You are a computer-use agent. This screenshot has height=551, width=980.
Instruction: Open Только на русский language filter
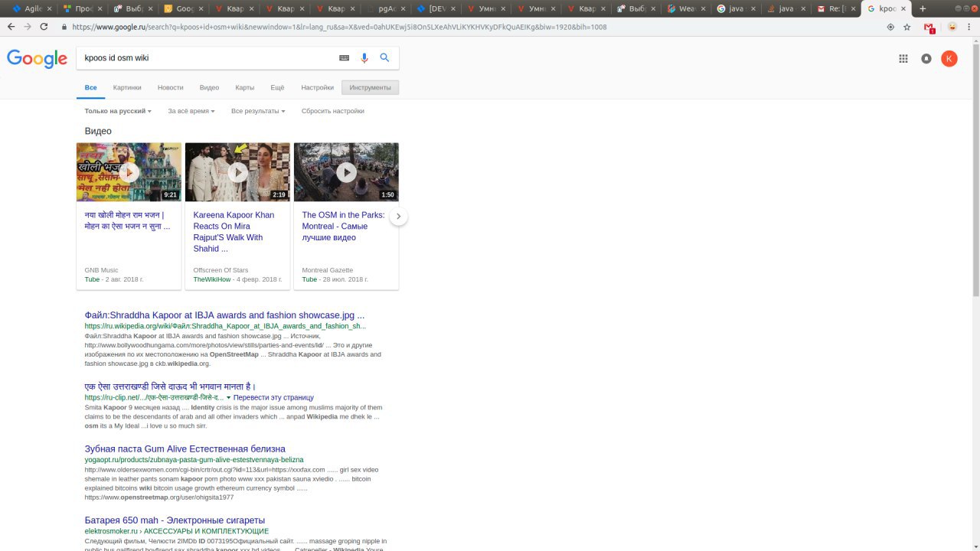(118, 111)
